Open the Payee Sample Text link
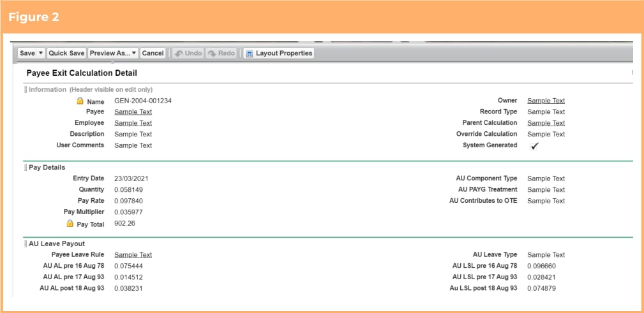 point(133,112)
